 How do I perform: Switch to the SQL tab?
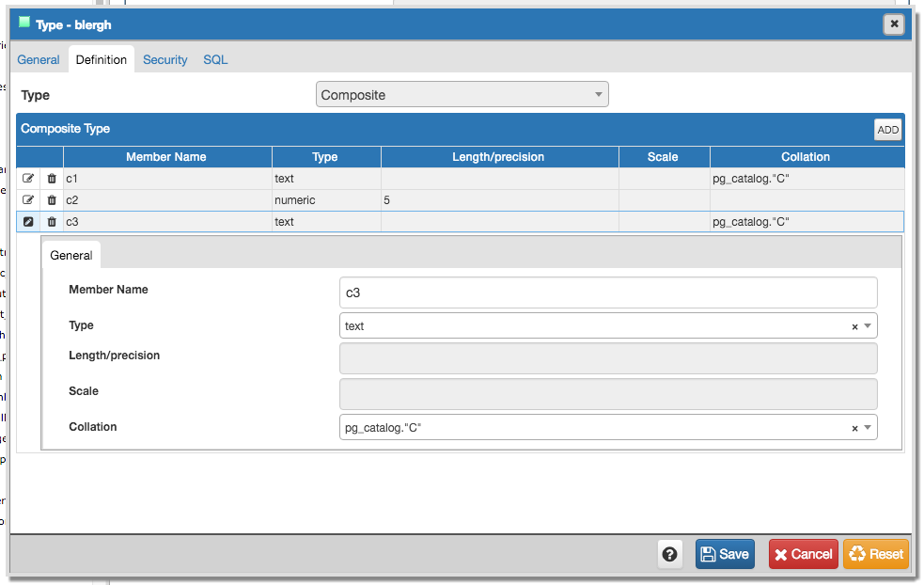214,59
